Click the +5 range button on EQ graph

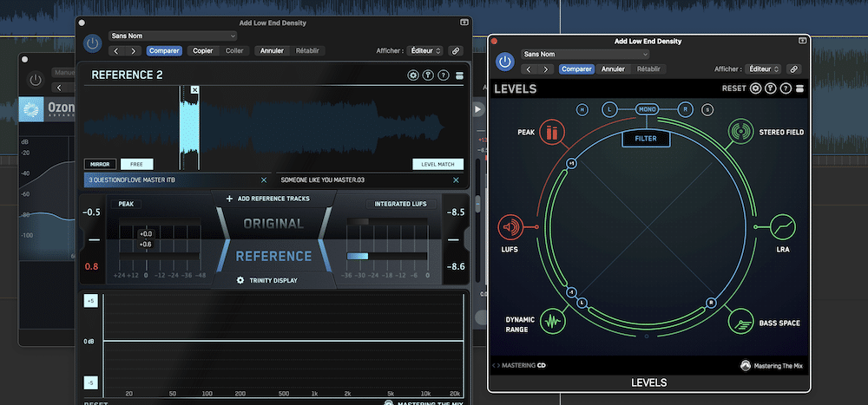91,301
